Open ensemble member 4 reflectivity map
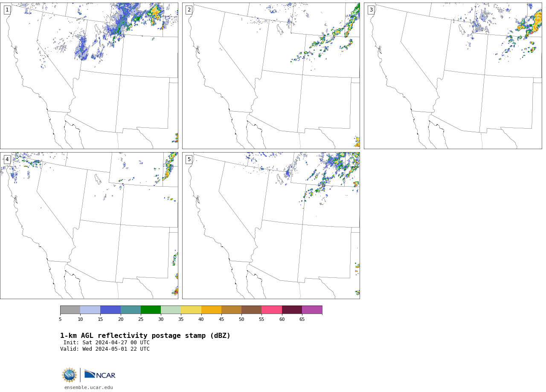The width and height of the screenshot is (546, 392). [x=89, y=225]
